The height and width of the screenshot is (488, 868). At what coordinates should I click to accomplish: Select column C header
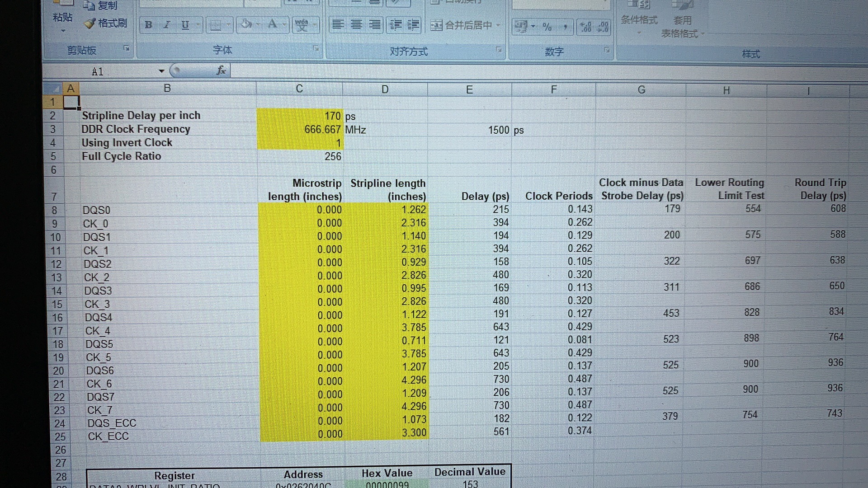point(299,89)
